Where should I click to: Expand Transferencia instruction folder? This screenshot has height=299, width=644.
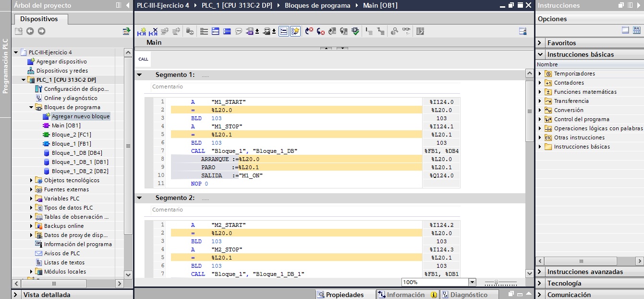(540, 101)
